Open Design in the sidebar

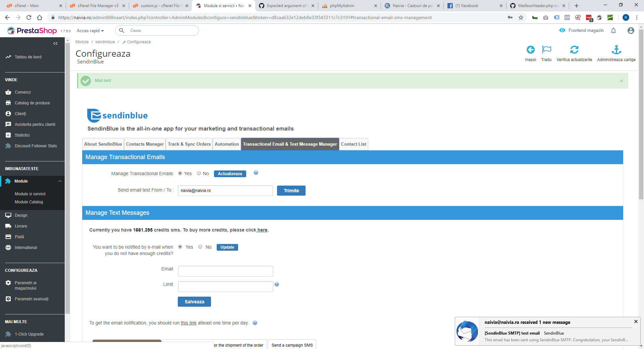21,215
